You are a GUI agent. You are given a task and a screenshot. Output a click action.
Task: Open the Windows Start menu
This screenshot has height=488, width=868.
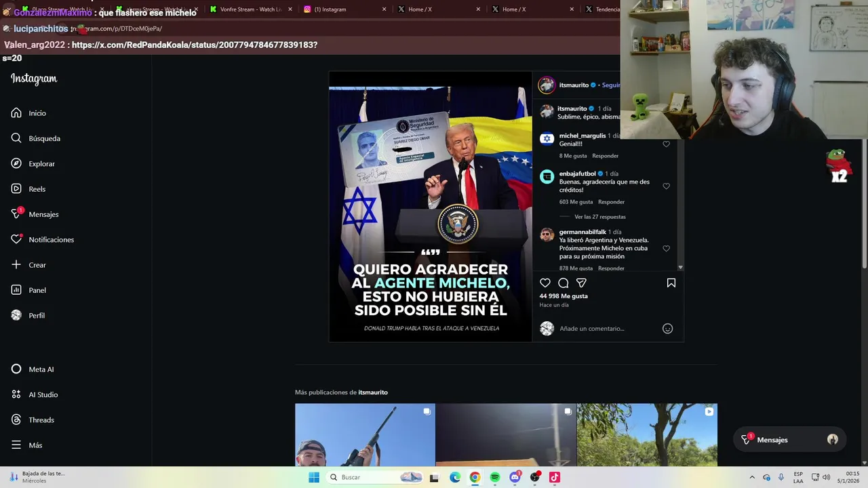tap(314, 477)
